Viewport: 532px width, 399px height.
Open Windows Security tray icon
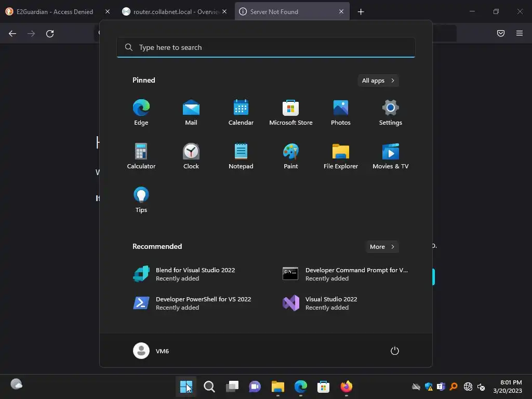[429, 387]
